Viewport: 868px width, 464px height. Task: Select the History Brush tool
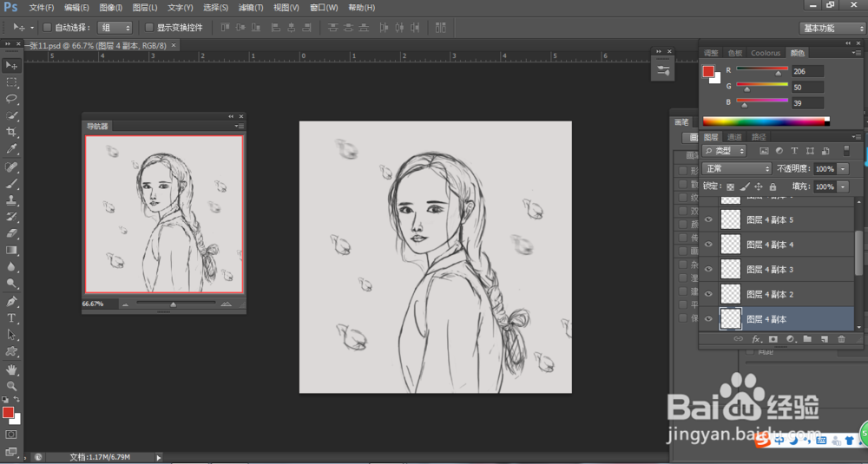[x=11, y=217]
